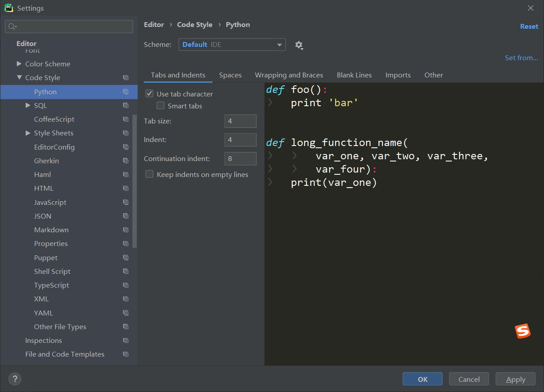
Task: Click project-level icon beside TypeScript
Action: [126, 285]
